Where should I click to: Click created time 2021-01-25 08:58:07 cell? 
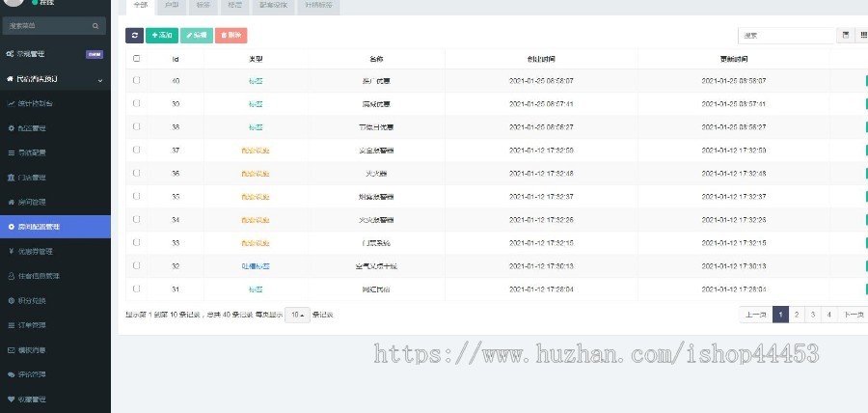coord(541,81)
